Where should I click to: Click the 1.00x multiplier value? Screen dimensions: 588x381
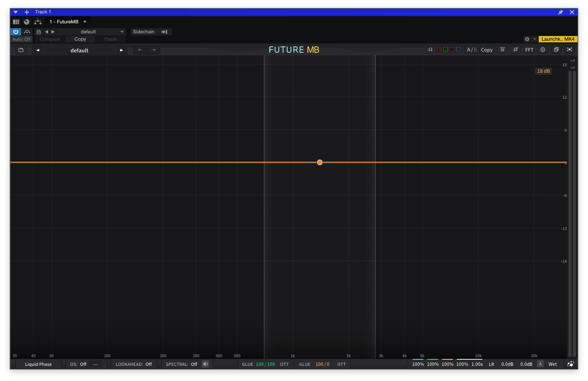tap(477, 364)
